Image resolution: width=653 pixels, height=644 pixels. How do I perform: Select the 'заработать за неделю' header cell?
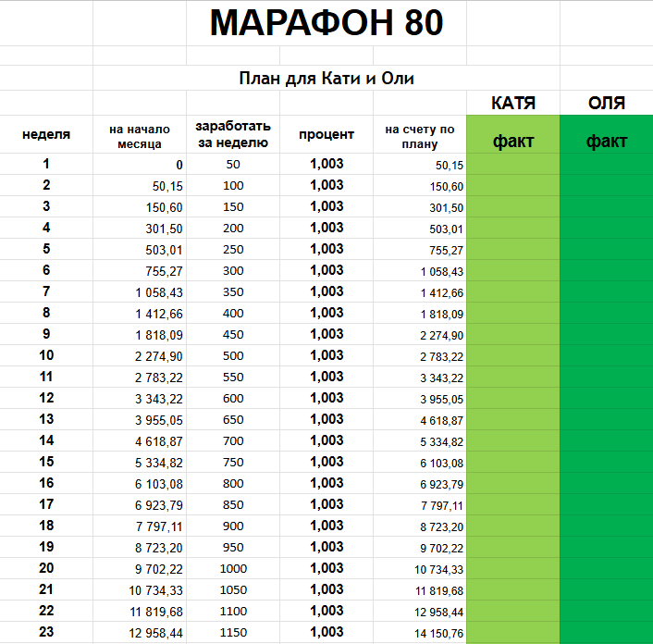(x=233, y=134)
